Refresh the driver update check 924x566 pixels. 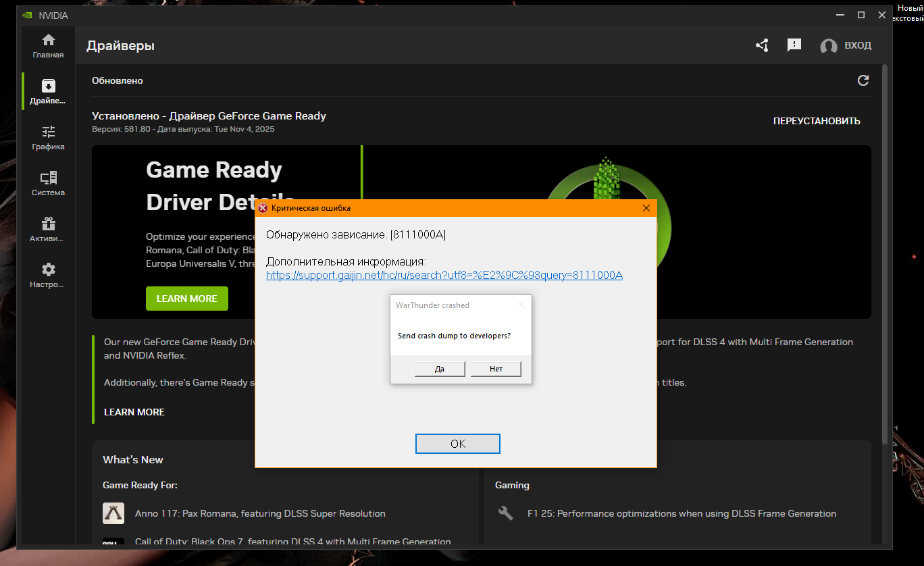pyautogui.click(x=863, y=80)
